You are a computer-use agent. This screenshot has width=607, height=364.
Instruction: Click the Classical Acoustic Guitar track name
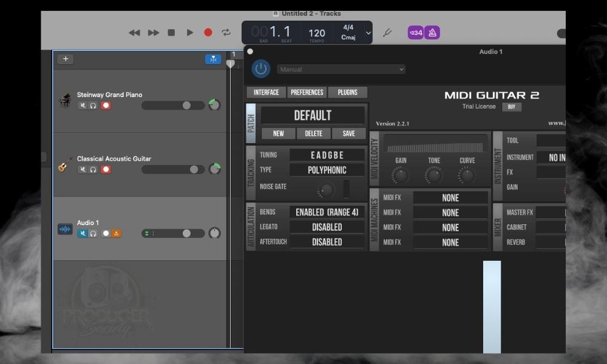pos(114,158)
